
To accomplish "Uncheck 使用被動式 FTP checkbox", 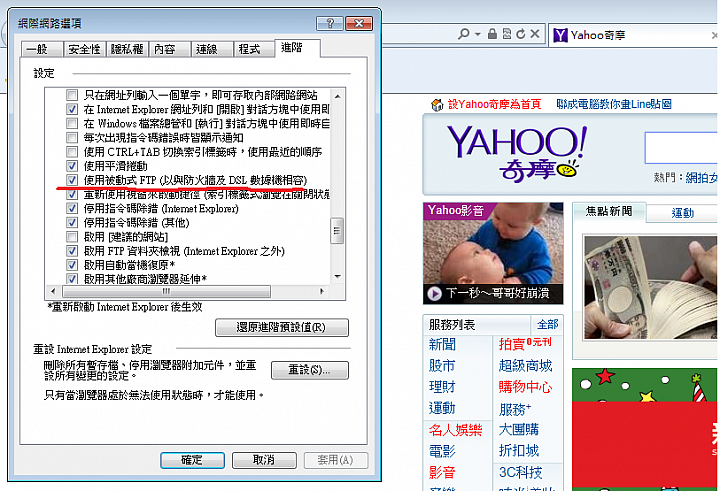I will pyautogui.click(x=72, y=180).
